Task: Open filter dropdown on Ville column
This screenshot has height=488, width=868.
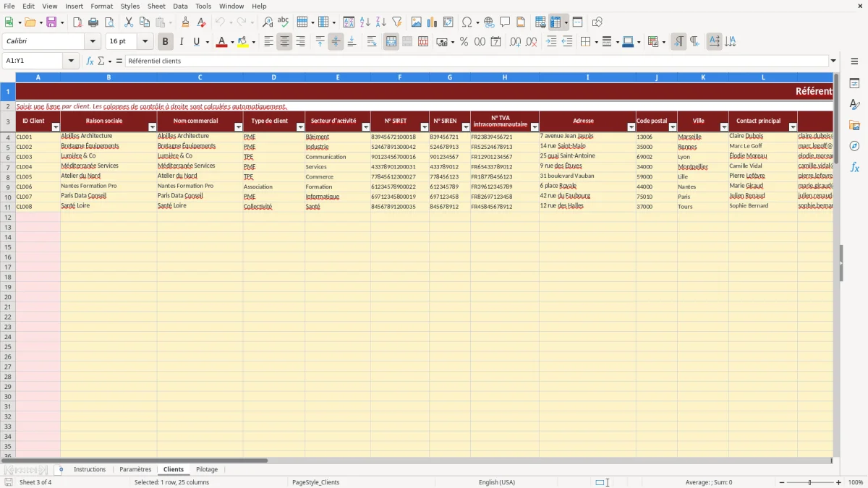Action: [x=723, y=127]
